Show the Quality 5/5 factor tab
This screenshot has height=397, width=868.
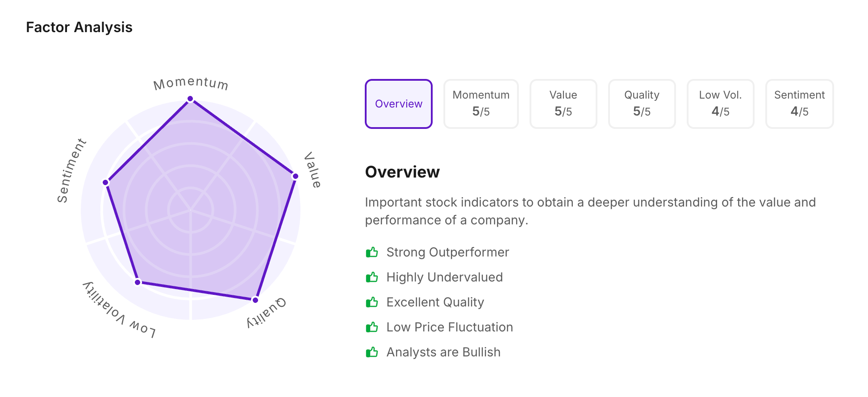tap(642, 104)
